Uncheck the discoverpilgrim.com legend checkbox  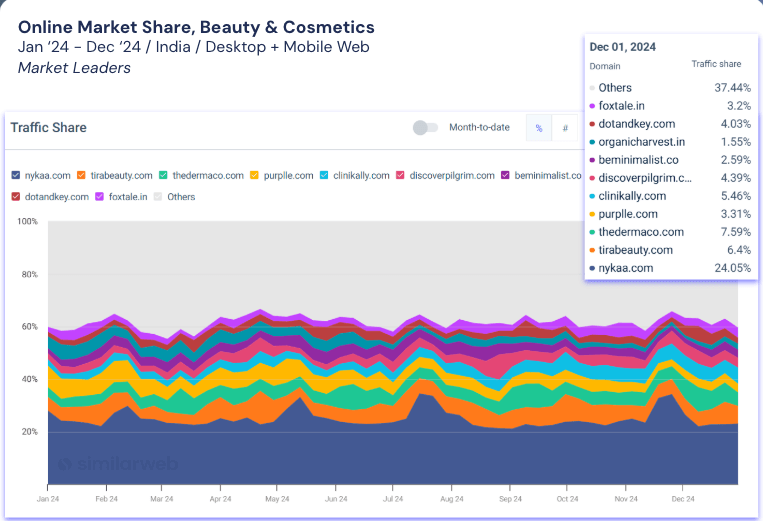point(400,175)
